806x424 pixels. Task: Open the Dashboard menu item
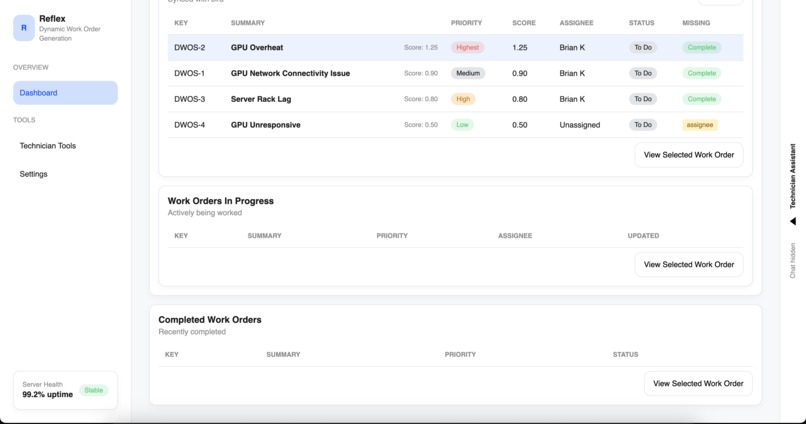click(x=65, y=93)
